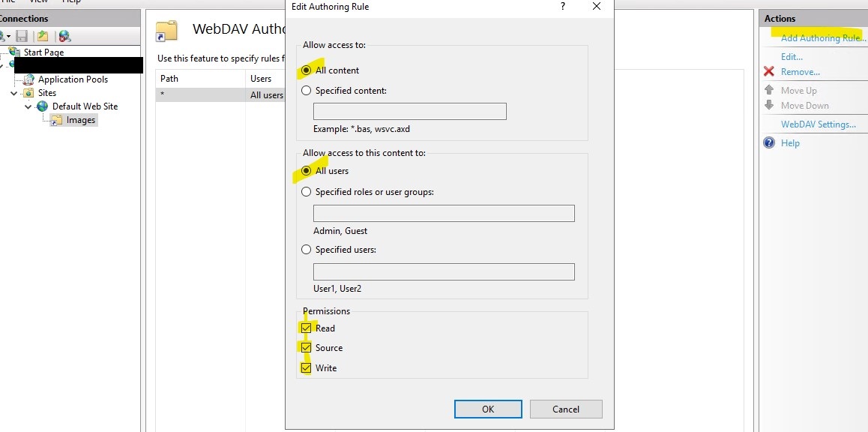Open the WebDAV Settings... link
Image resolution: width=868 pixels, height=432 pixels.
(x=819, y=124)
